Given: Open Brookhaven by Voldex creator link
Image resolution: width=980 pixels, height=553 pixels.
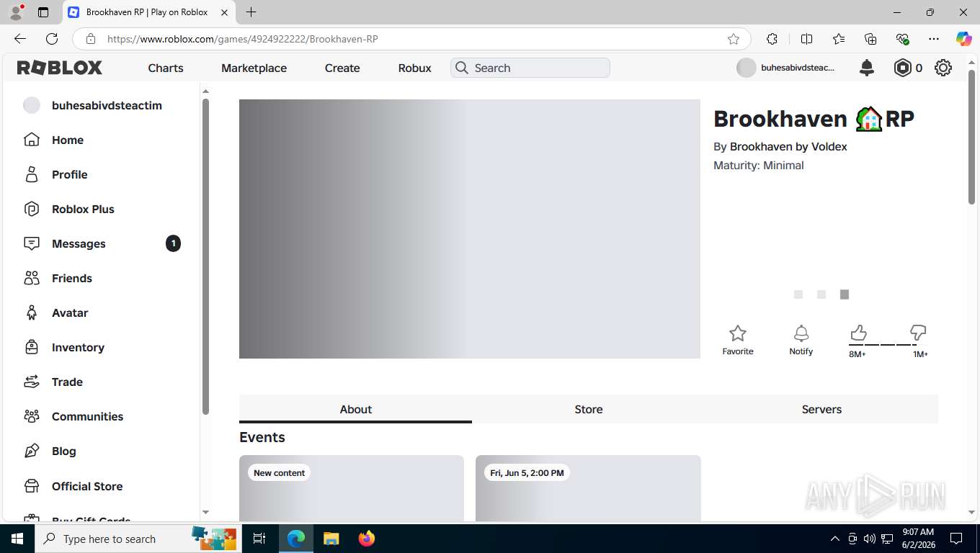Looking at the screenshot, I should [x=788, y=146].
